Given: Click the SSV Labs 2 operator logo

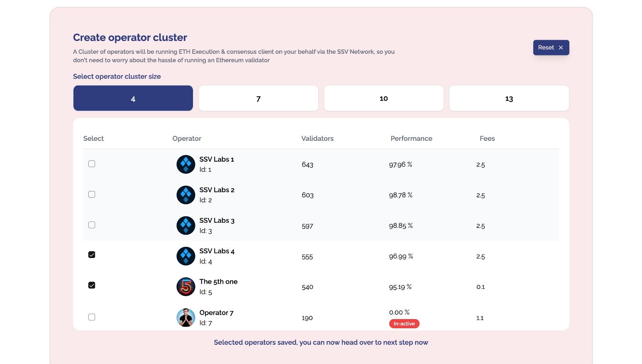Looking at the screenshot, I should pos(186,195).
